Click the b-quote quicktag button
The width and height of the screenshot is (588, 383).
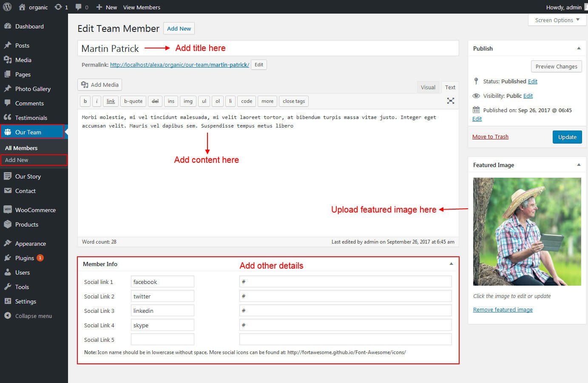click(x=133, y=101)
